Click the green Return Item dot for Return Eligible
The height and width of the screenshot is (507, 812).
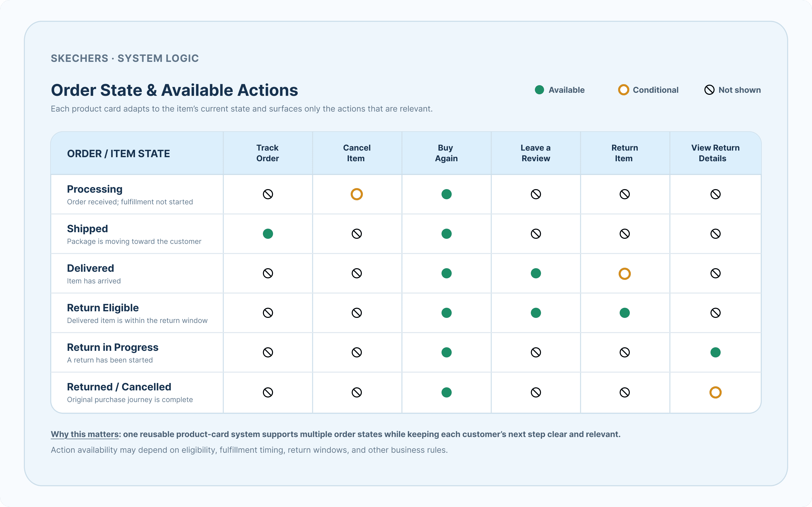(624, 313)
